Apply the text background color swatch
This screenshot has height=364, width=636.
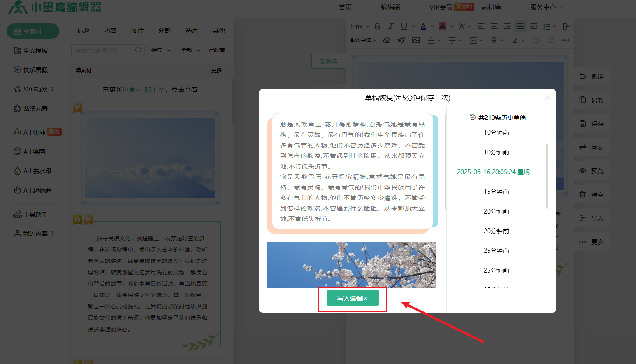point(443,26)
